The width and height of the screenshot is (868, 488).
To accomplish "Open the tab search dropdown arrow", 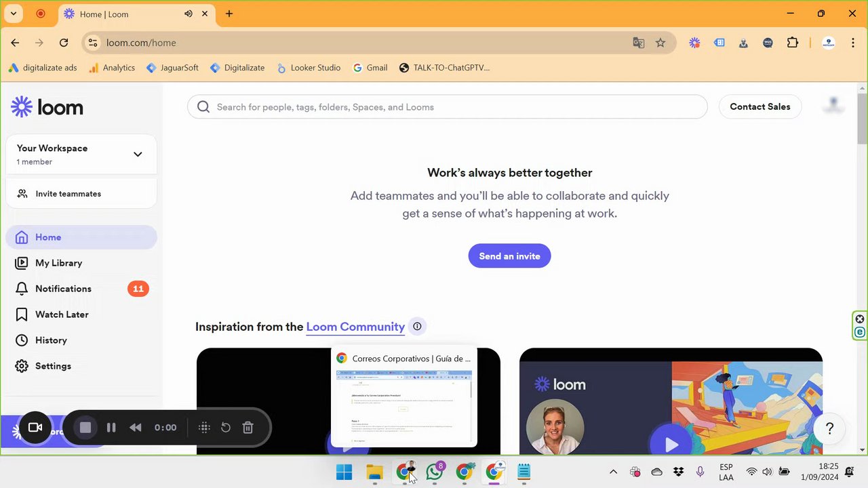I will point(14,14).
